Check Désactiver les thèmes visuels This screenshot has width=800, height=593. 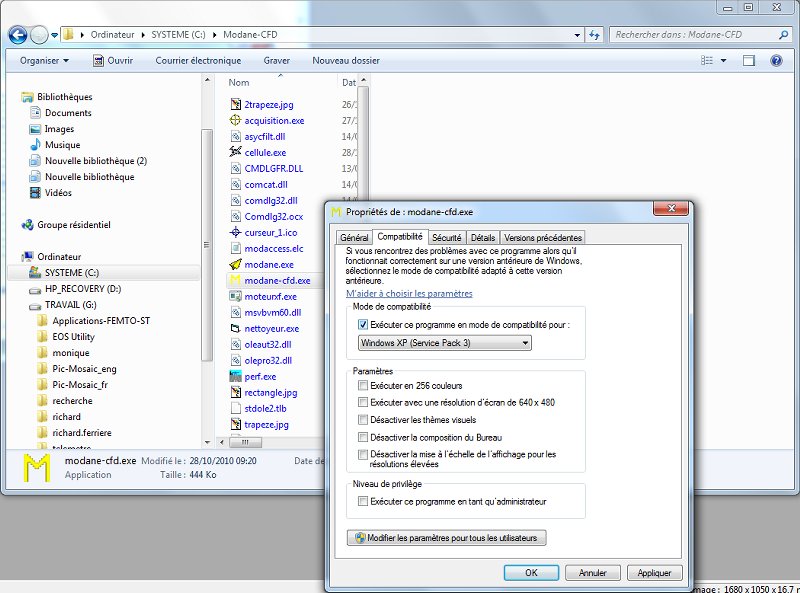point(363,419)
